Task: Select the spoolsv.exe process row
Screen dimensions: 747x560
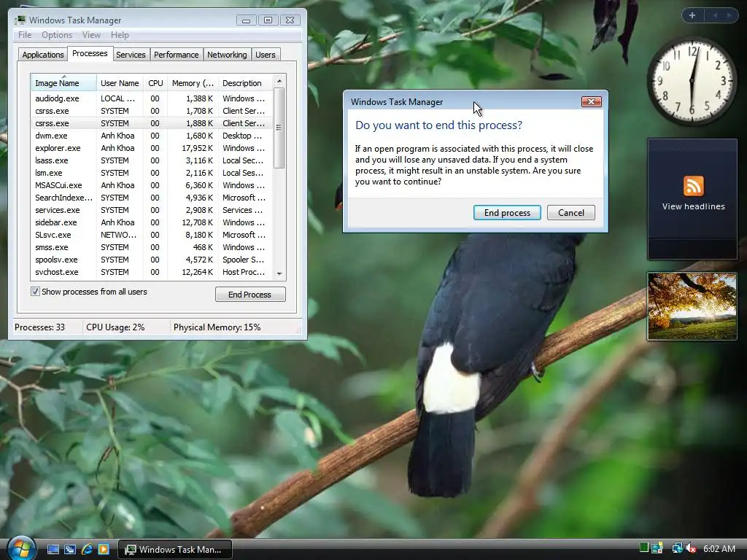Action: pyautogui.click(x=152, y=260)
